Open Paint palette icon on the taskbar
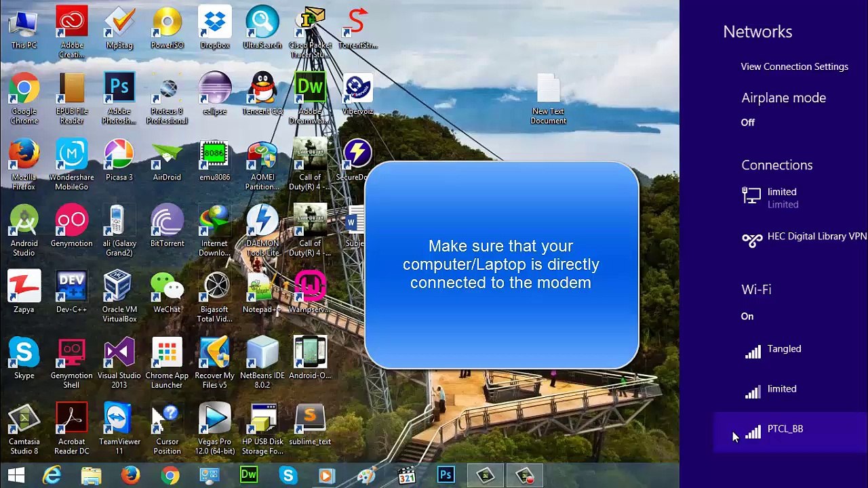Image resolution: width=868 pixels, height=488 pixels. [x=367, y=476]
